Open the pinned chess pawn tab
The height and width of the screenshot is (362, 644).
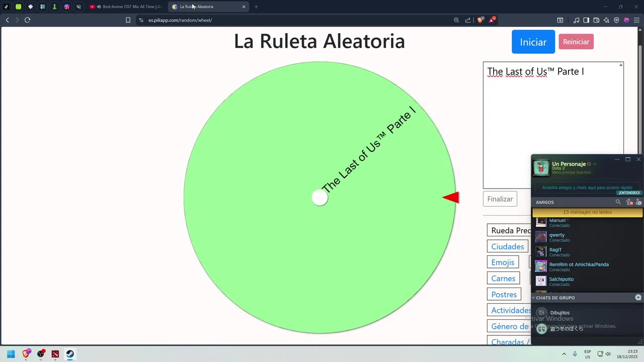(55, 7)
